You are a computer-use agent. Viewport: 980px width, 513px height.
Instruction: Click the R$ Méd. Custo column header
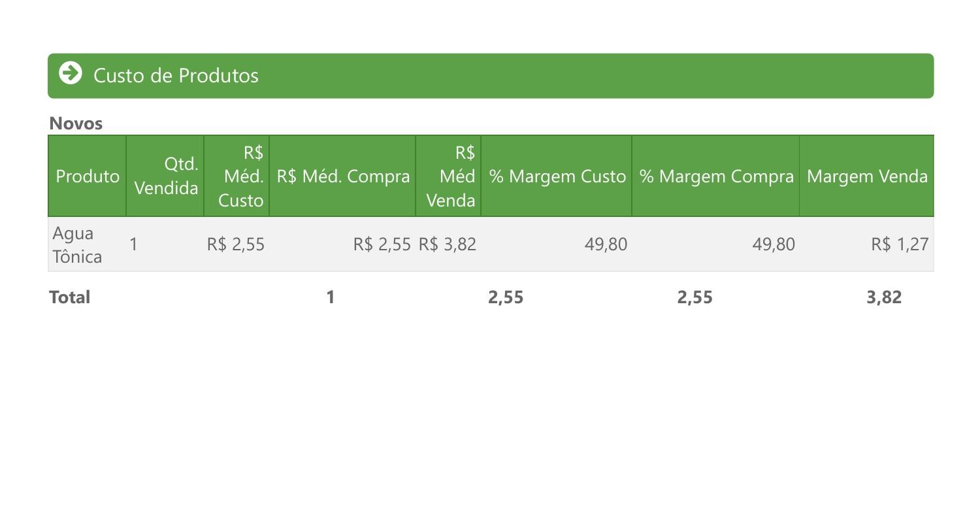pyautogui.click(x=240, y=176)
